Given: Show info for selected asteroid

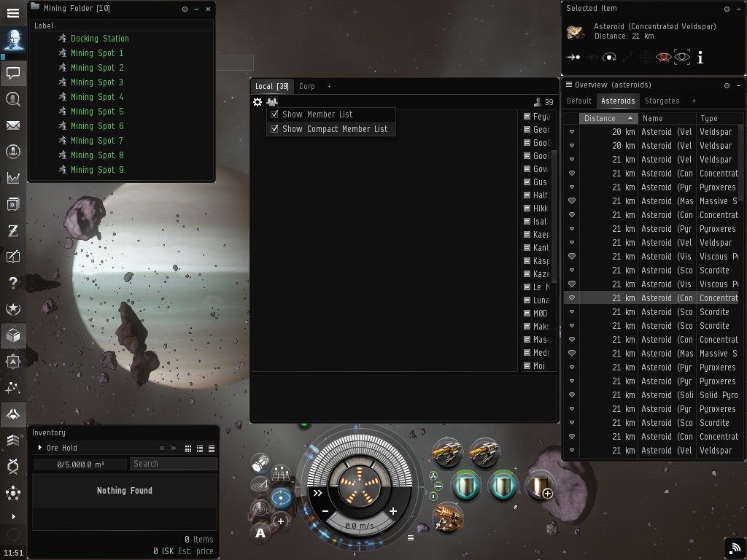Looking at the screenshot, I should 700,58.
